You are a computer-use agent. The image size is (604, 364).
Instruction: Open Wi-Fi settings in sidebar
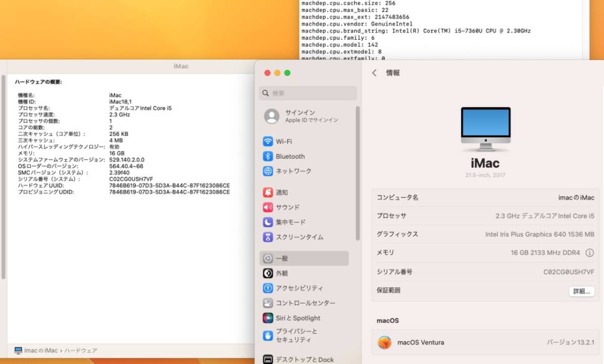(304, 141)
